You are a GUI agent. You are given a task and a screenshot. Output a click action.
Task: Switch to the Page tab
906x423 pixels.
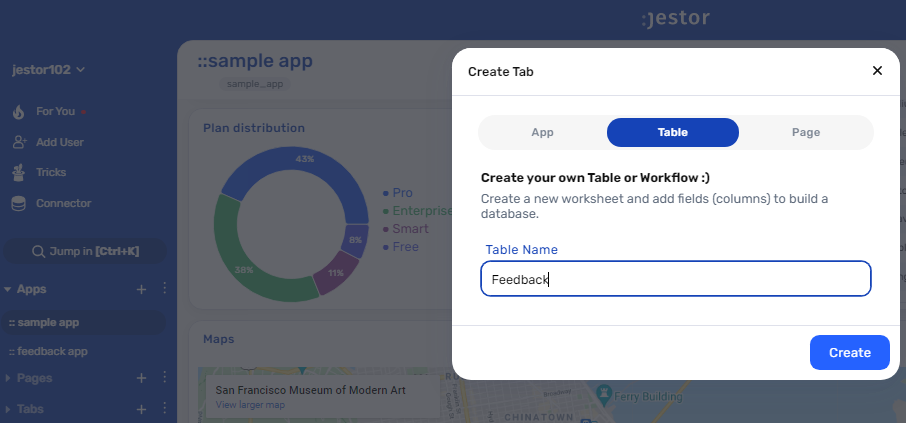[x=805, y=132]
